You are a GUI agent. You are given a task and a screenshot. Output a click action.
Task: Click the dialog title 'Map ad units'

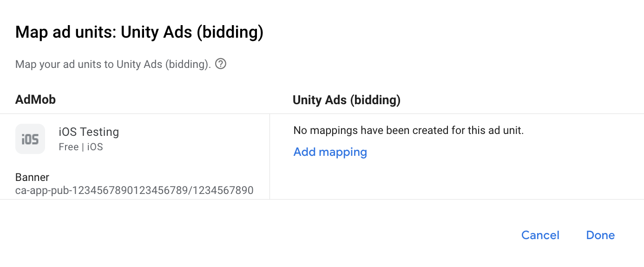click(139, 33)
